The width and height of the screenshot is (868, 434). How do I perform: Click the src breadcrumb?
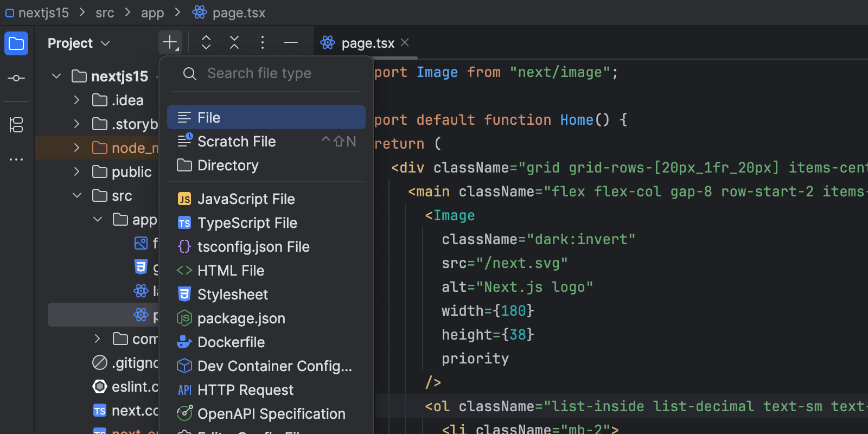[105, 12]
